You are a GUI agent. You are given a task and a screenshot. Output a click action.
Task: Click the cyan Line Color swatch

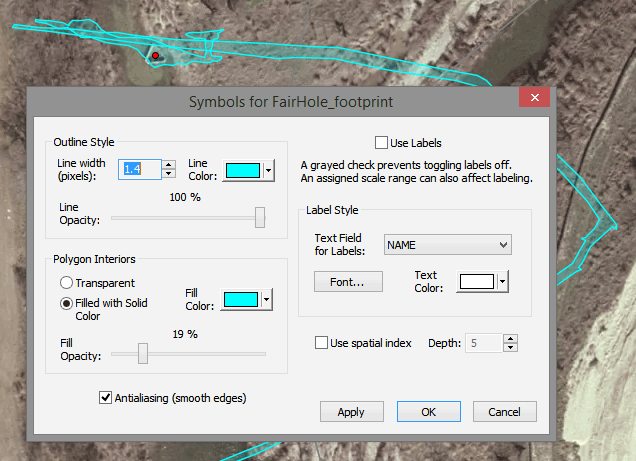coord(242,171)
